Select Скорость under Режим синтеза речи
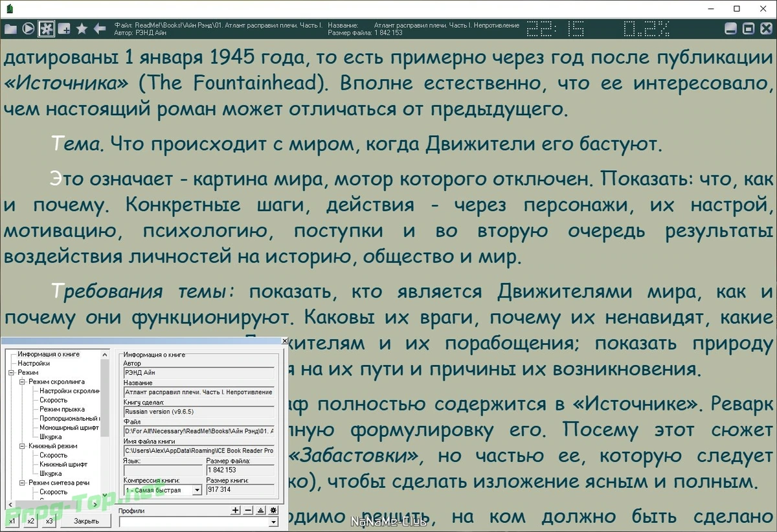This screenshot has height=532, width=777. [x=53, y=492]
